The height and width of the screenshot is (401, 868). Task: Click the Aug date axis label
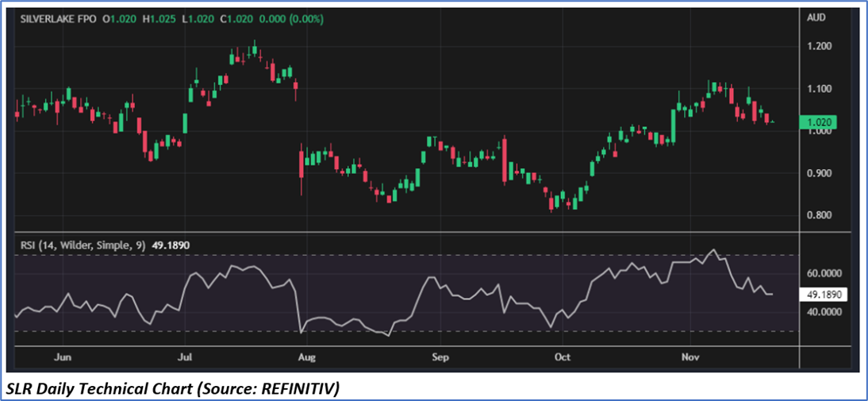(x=306, y=357)
